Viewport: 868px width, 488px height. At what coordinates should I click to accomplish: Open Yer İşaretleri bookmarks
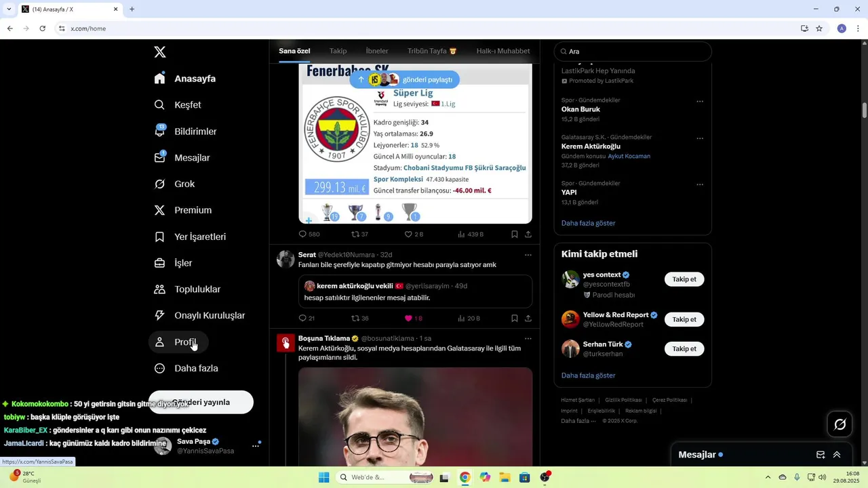pyautogui.click(x=191, y=237)
